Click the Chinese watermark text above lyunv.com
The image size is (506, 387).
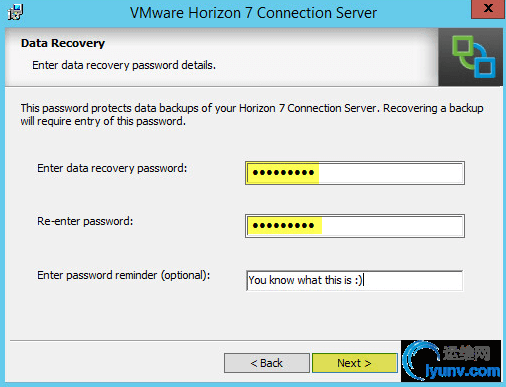click(467, 353)
